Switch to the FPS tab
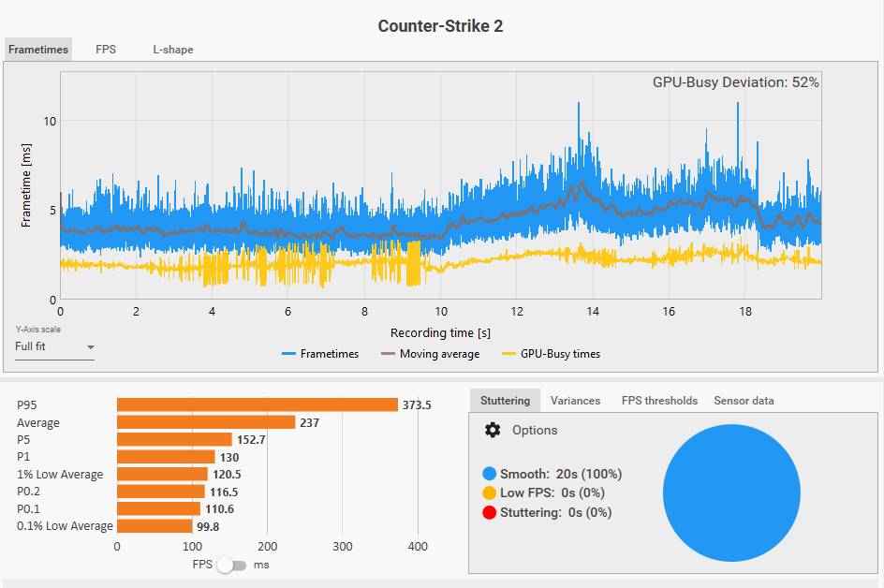Screen dimensions: 884x588 pos(106,50)
